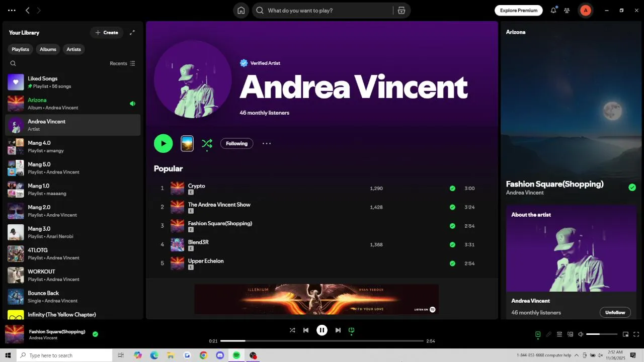Open the lyrics microphone icon
The image size is (644, 362).
(x=549, y=334)
